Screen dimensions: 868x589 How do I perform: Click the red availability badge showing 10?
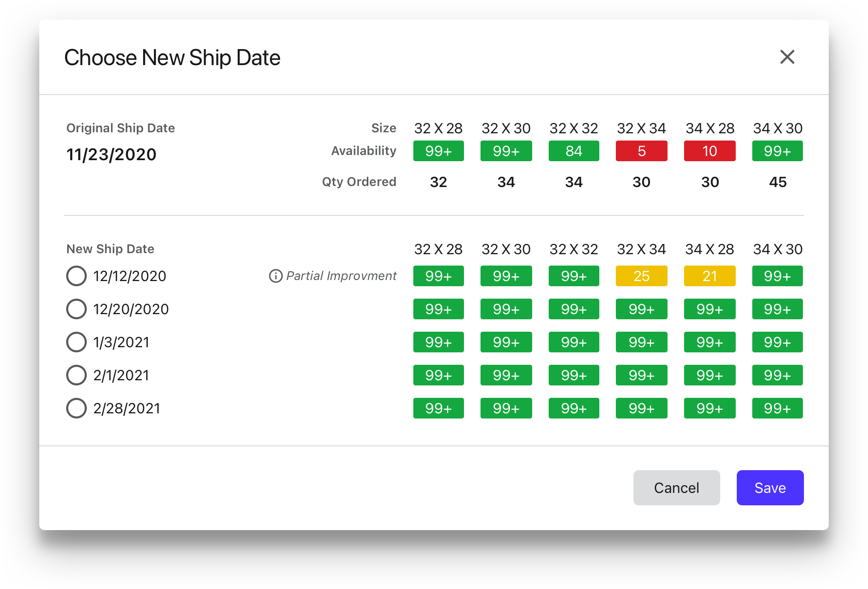(709, 151)
